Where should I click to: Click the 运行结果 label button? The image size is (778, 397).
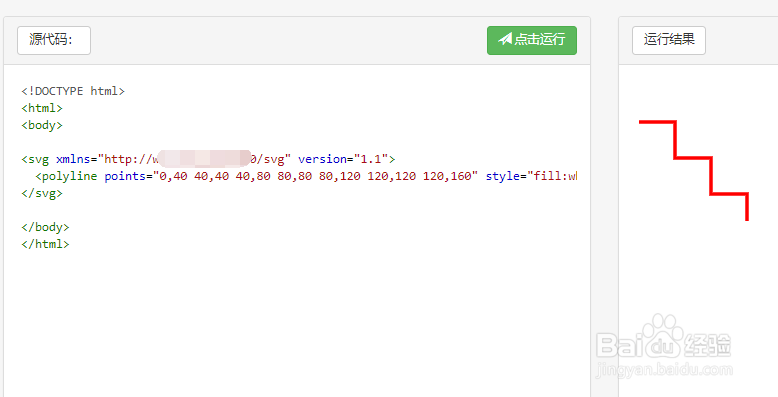pos(669,40)
